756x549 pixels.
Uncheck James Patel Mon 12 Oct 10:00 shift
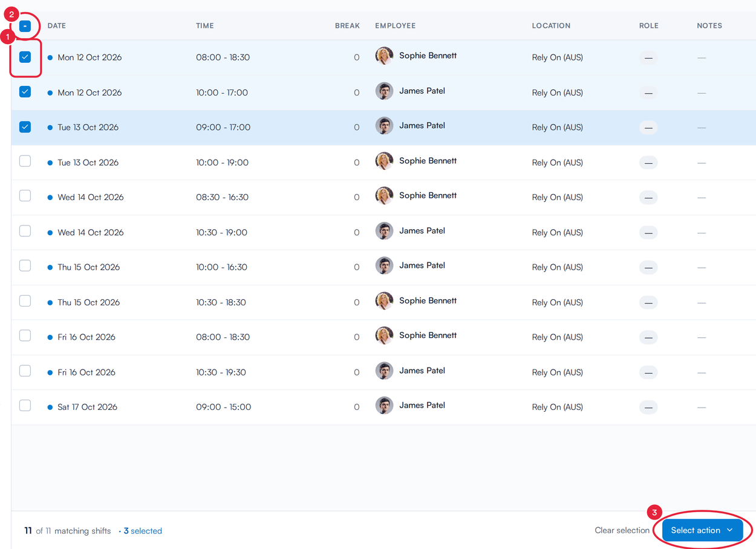pyautogui.click(x=25, y=92)
